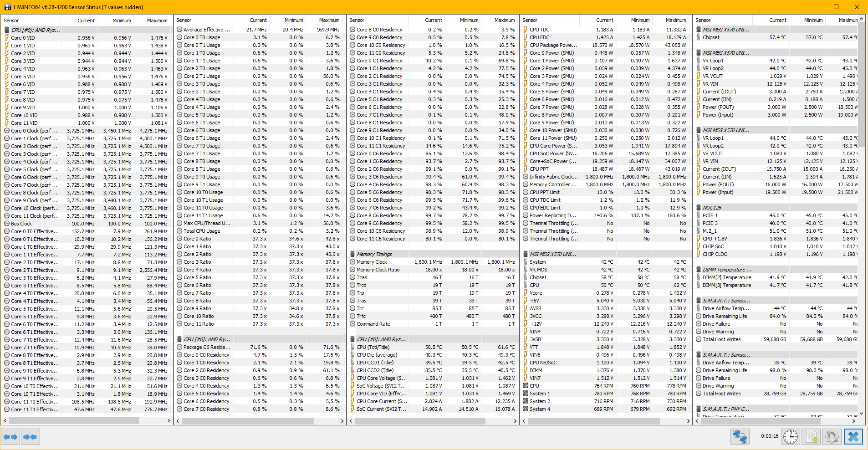Open sensor settings gear button

(x=832, y=437)
